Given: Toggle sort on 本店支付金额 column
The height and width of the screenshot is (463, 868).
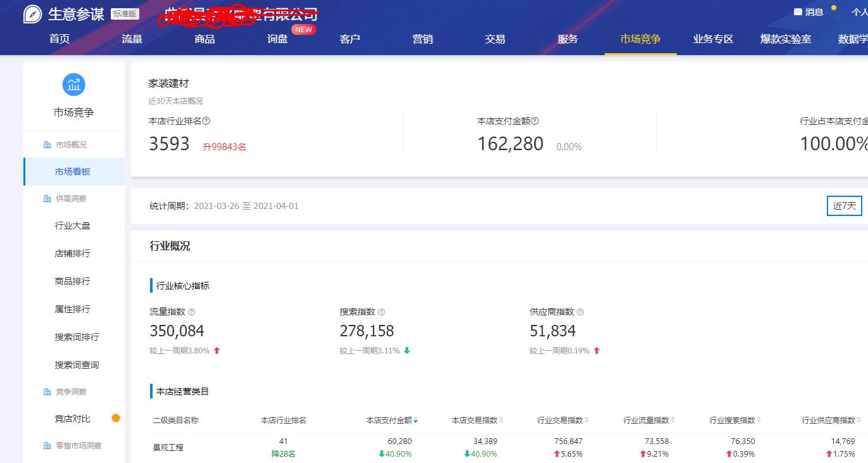Looking at the screenshot, I should tap(415, 419).
